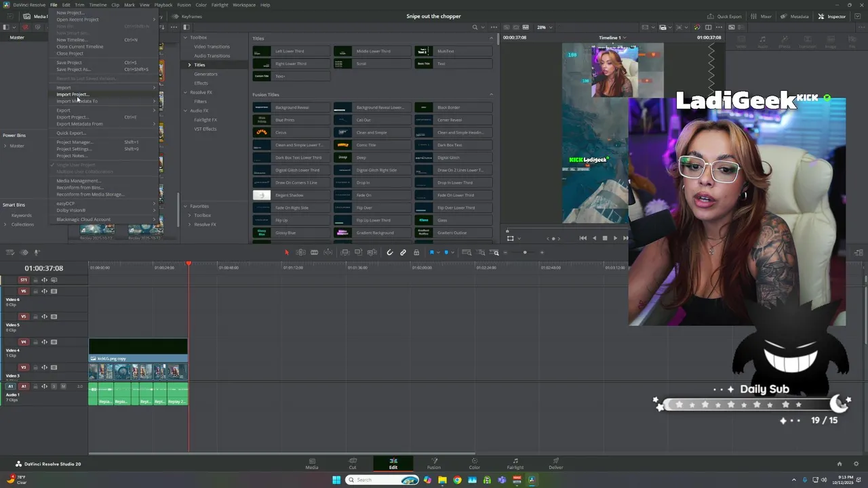The image size is (868, 488).
Task: Collapse the Fusion Titles section chevron
Action: (491, 94)
